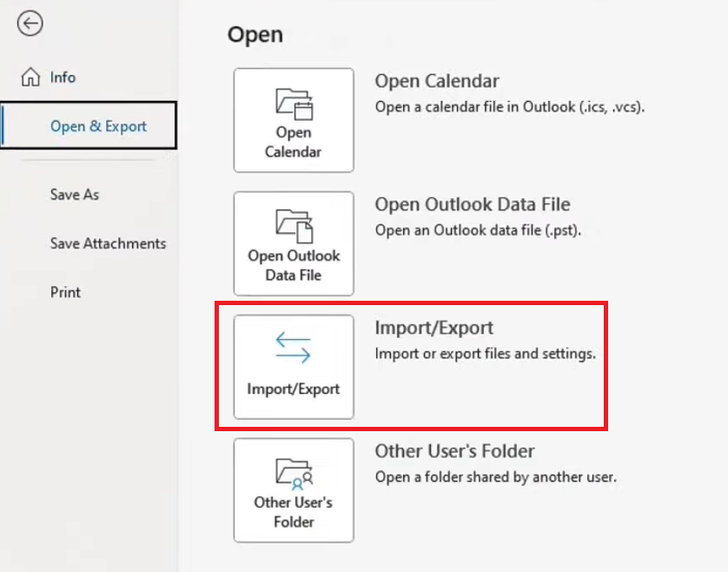This screenshot has width=728, height=572.
Task: Click the Open Calendar heading text
Action: point(437,81)
